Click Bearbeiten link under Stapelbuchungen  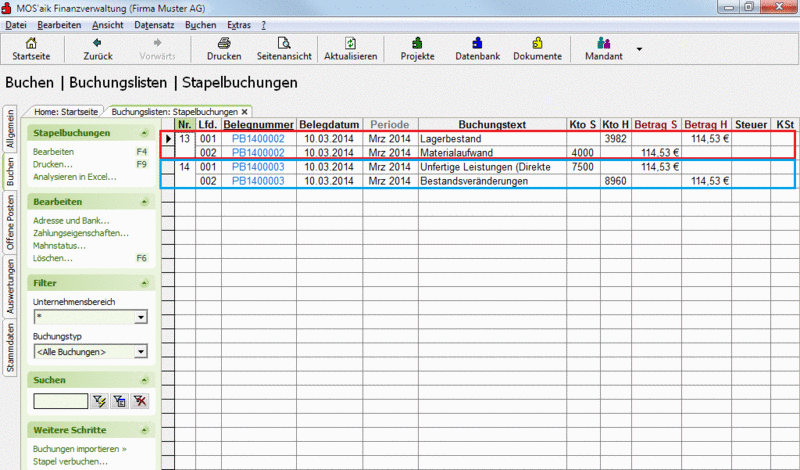(x=54, y=152)
